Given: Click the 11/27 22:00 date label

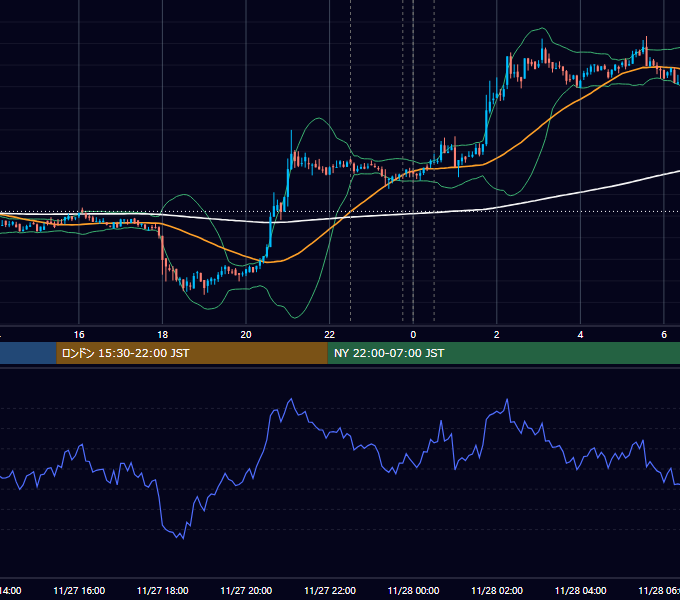Looking at the screenshot, I should 330,591.
